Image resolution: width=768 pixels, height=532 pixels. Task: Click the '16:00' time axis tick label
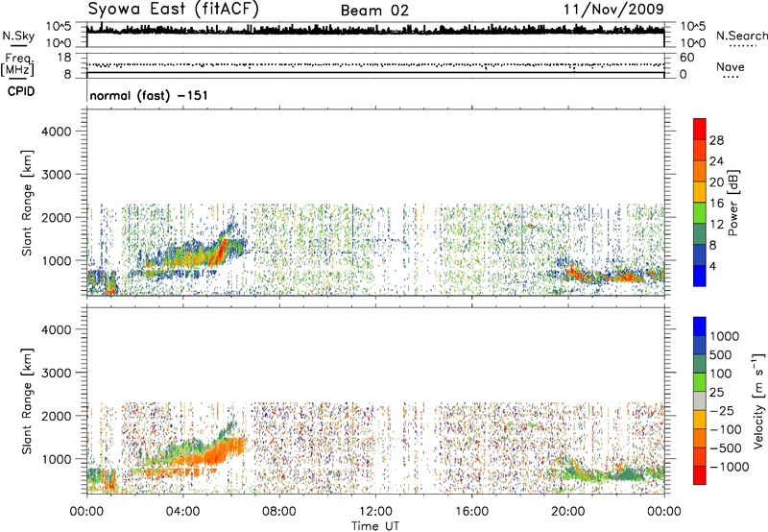point(471,512)
